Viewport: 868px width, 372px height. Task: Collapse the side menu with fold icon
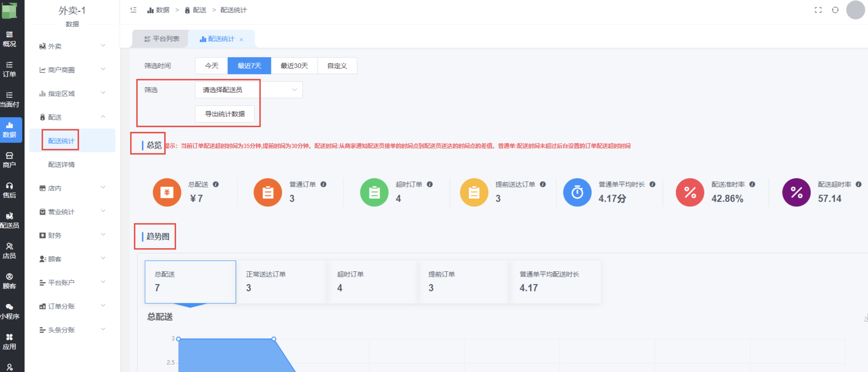point(133,10)
